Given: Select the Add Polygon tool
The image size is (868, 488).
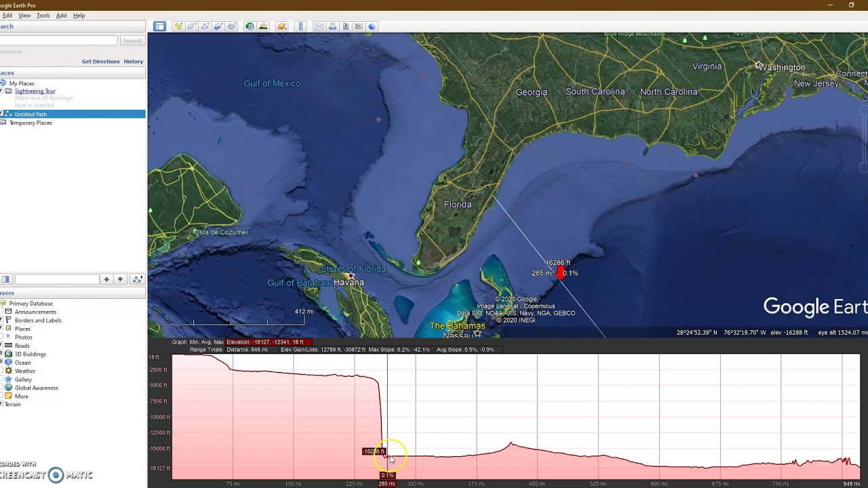Looking at the screenshot, I should click(x=192, y=26).
